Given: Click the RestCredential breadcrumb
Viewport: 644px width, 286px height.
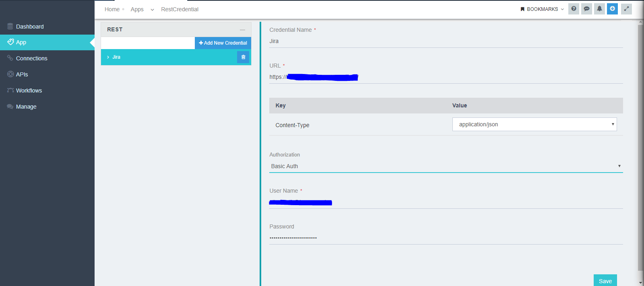Looking at the screenshot, I should pyautogui.click(x=180, y=9).
